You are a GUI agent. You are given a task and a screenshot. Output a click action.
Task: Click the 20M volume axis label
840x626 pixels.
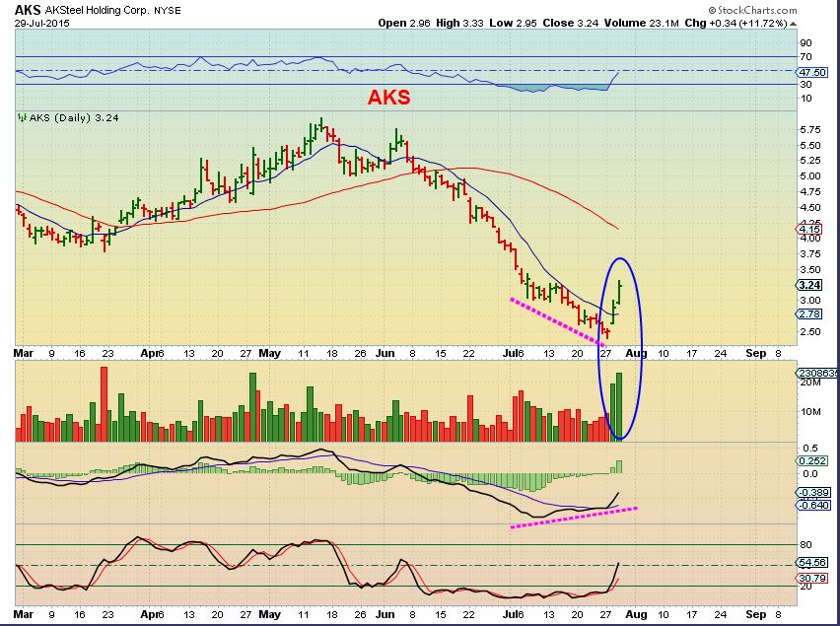click(810, 383)
